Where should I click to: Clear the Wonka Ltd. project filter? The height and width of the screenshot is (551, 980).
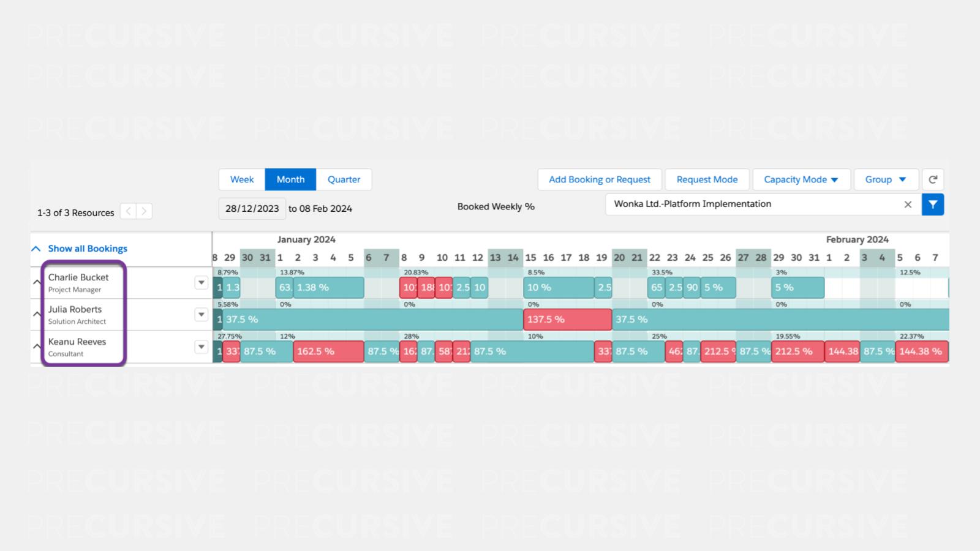tap(908, 204)
